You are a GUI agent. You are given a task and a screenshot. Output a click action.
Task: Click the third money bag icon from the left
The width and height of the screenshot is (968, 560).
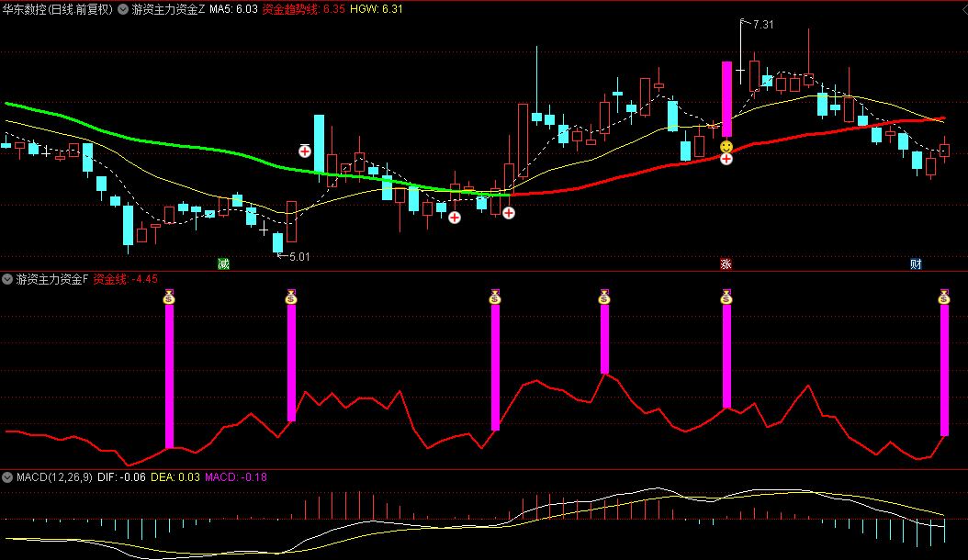click(495, 297)
